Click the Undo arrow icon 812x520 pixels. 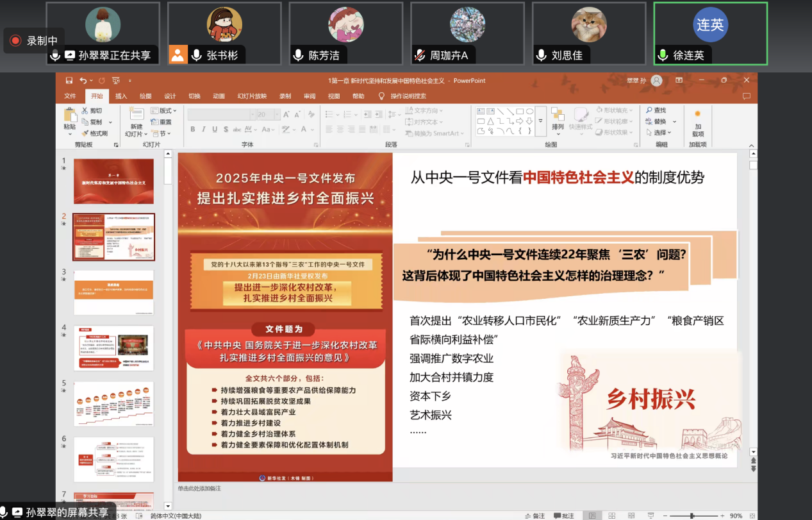(83, 81)
